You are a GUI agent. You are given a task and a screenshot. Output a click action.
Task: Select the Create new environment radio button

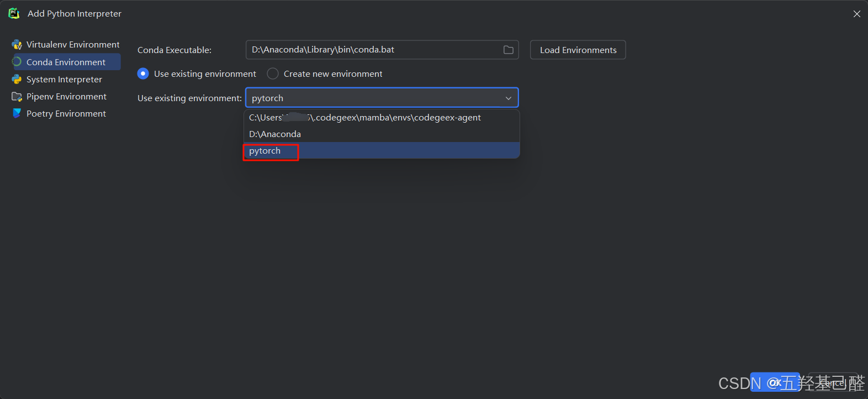coord(273,73)
